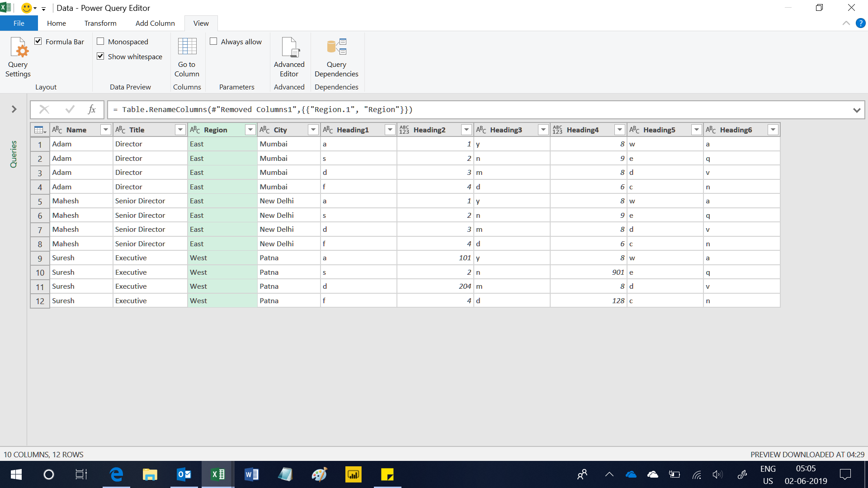Screen dimensions: 868x488
Task: Open the File menu
Action: click(x=19, y=23)
